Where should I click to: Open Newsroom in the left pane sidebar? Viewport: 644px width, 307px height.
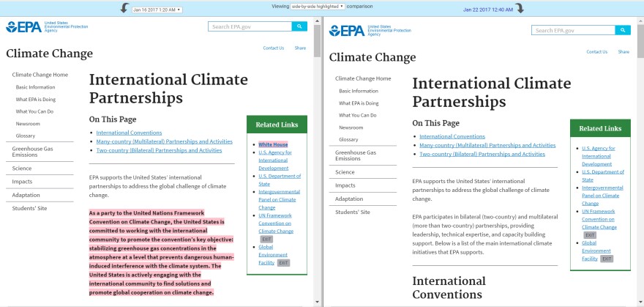(x=28, y=124)
